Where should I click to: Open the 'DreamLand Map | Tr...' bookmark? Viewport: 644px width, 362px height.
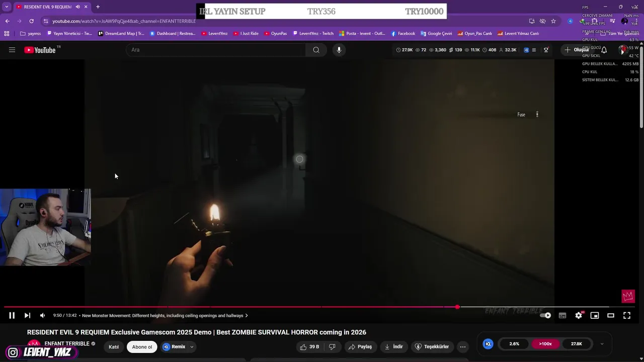(121, 34)
